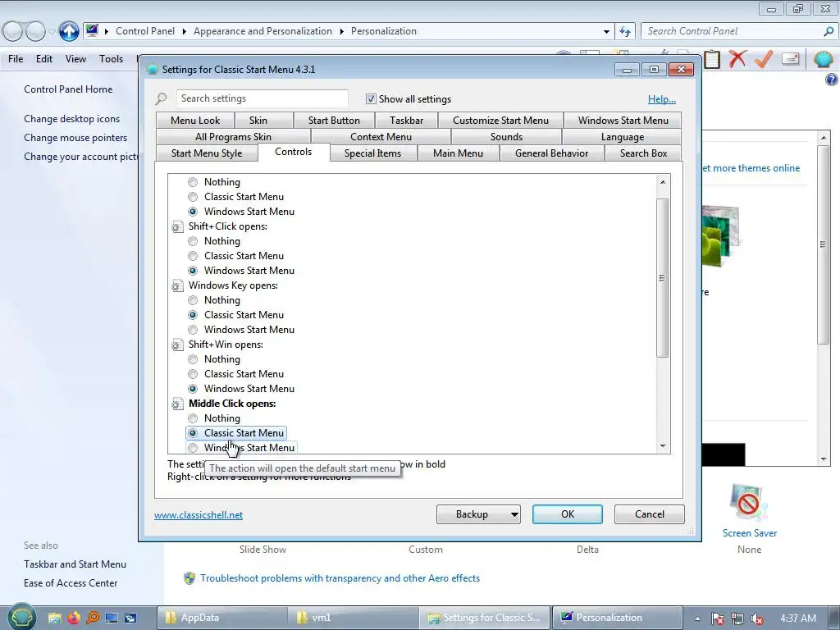The width and height of the screenshot is (840, 630).
Task: Select Nothing under Shift+Win opens
Action: pyautogui.click(x=193, y=359)
